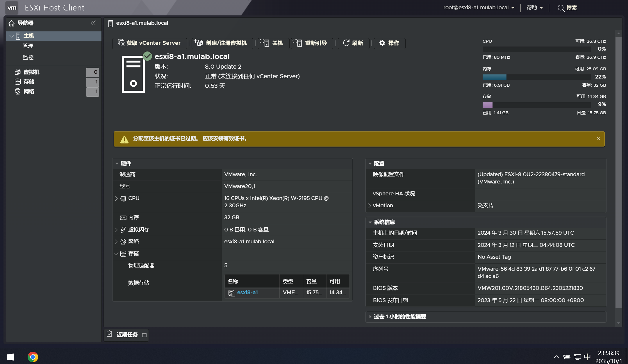
Task: Open Networking in navigator
Action: [x=29, y=92]
